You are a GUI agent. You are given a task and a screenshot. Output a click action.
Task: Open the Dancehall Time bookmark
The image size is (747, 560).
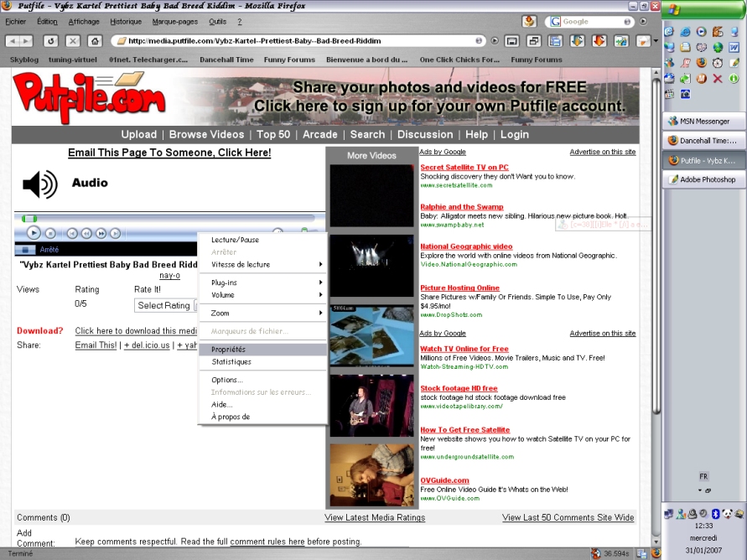(226, 60)
